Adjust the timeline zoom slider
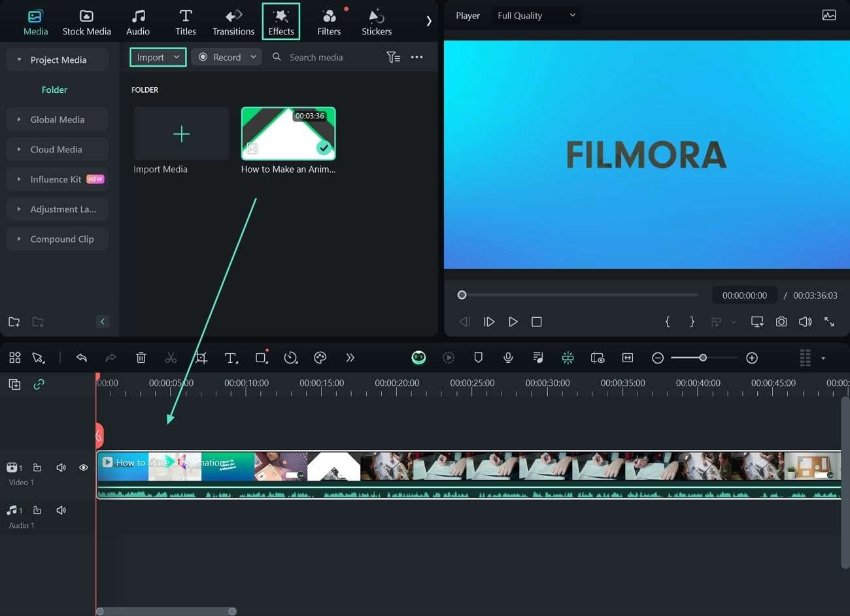This screenshot has height=616, width=850. point(703,358)
